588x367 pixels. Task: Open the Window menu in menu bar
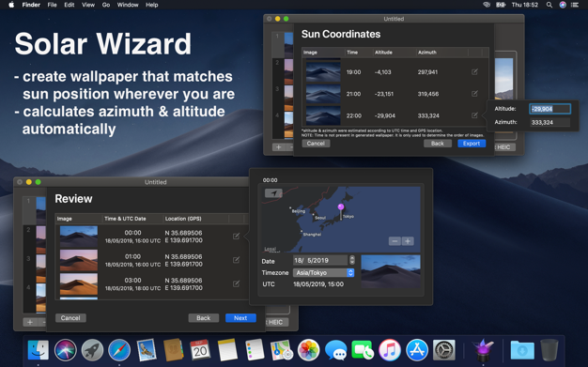(128, 5)
